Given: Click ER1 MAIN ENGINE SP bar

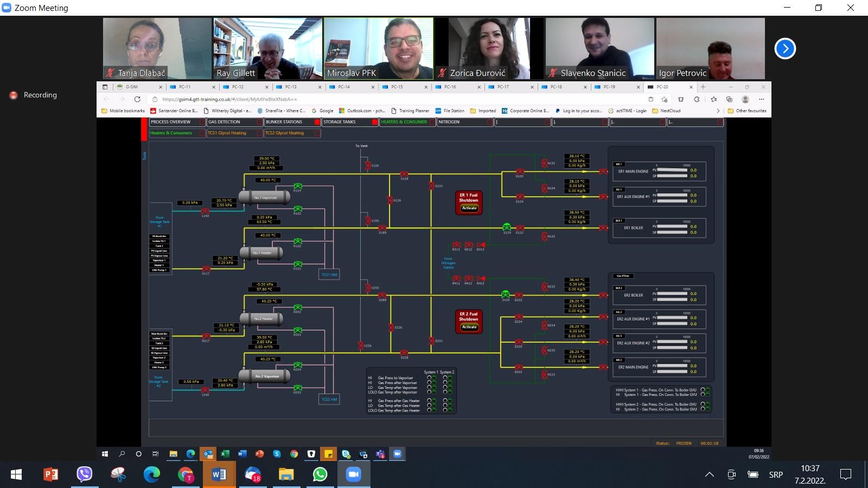Looking at the screenshot, I should tap(672, 176).
